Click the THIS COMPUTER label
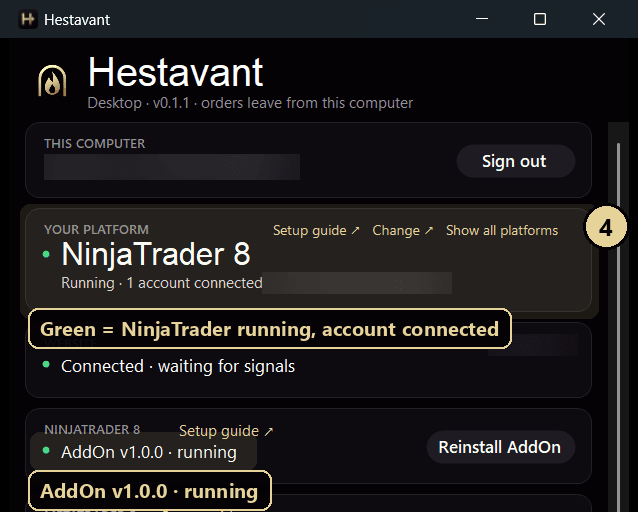638x512 pixels. [94, 144]
